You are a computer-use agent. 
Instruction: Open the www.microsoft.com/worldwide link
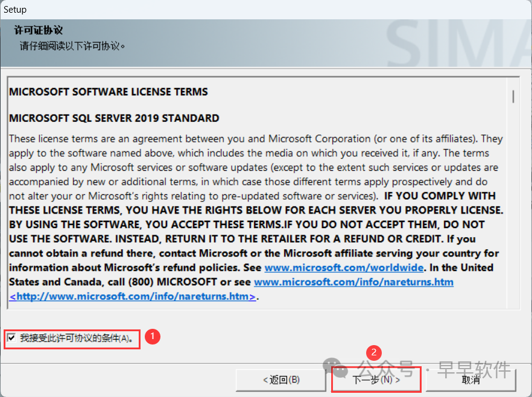pos(344,267)
